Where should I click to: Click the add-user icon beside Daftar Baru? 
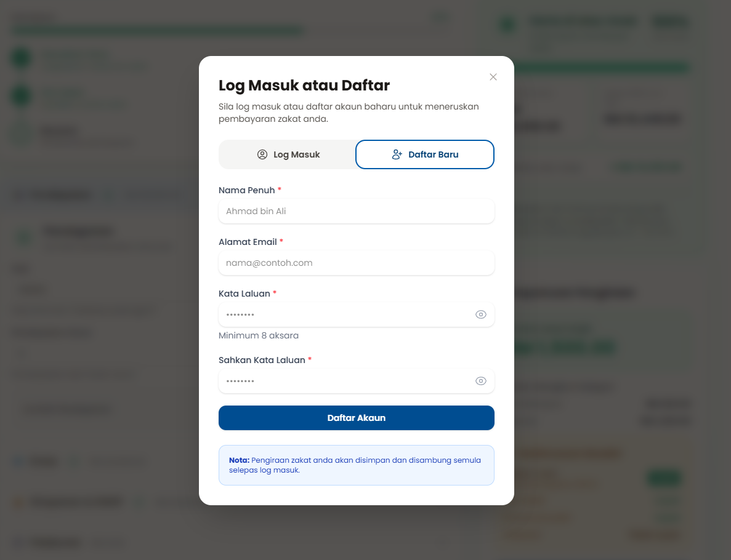(397, 154)
